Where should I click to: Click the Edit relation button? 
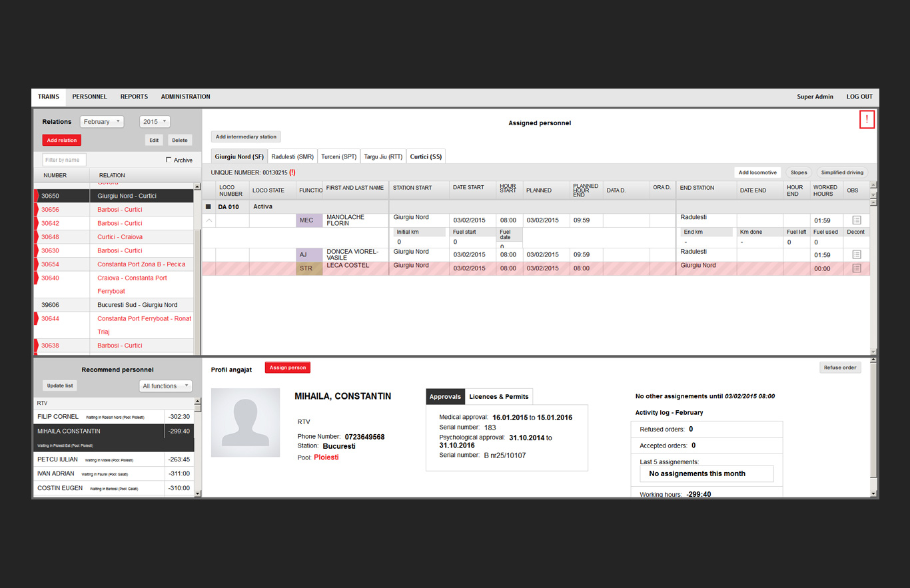(154, 140)
